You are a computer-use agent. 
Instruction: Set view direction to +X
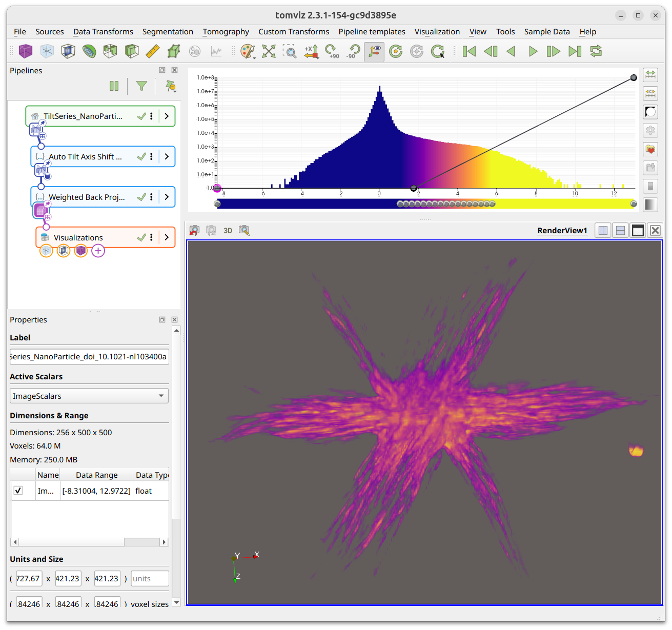[x=311, y=51]
